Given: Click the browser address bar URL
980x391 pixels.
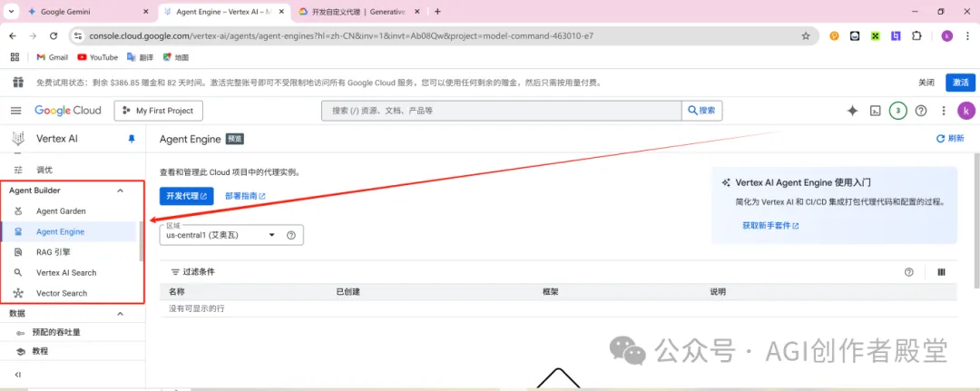Looking at the screenshot, I should pos(340,36).
